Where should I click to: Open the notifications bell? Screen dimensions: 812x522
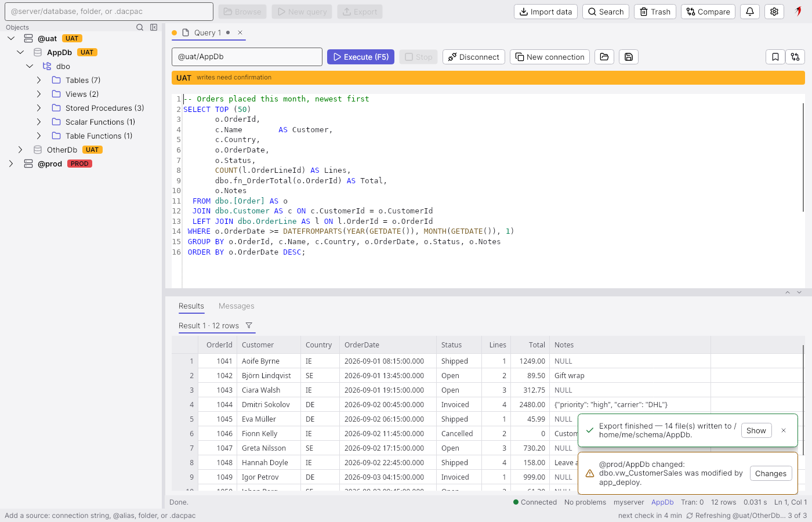(x=750, y=12)
